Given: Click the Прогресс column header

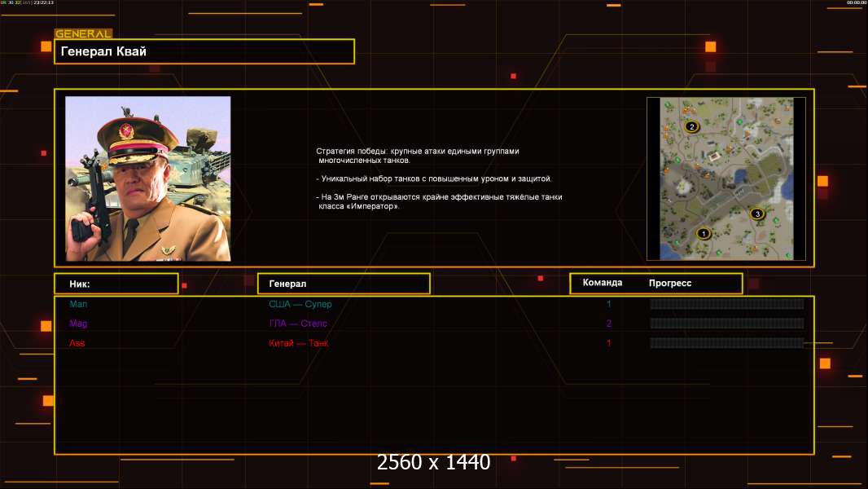Looking at the screenshot, I should (x=670, y=283).
